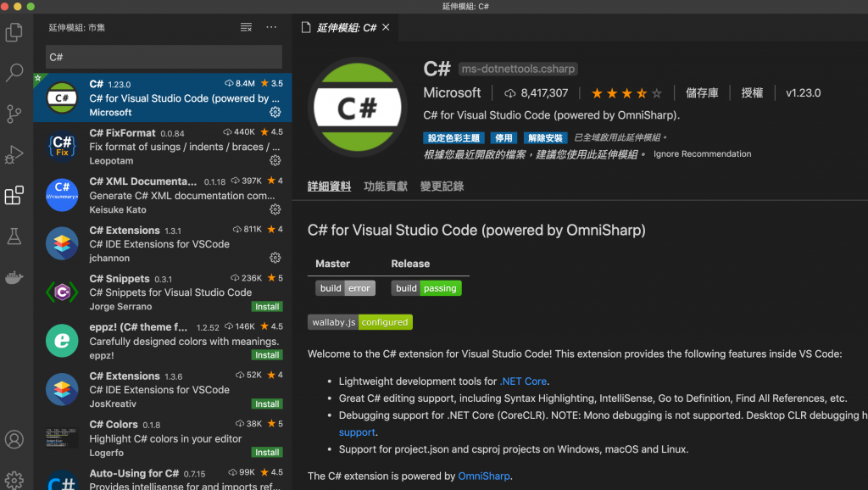
Task: Click the v1.23.0 version label
Action: [804, 93]
